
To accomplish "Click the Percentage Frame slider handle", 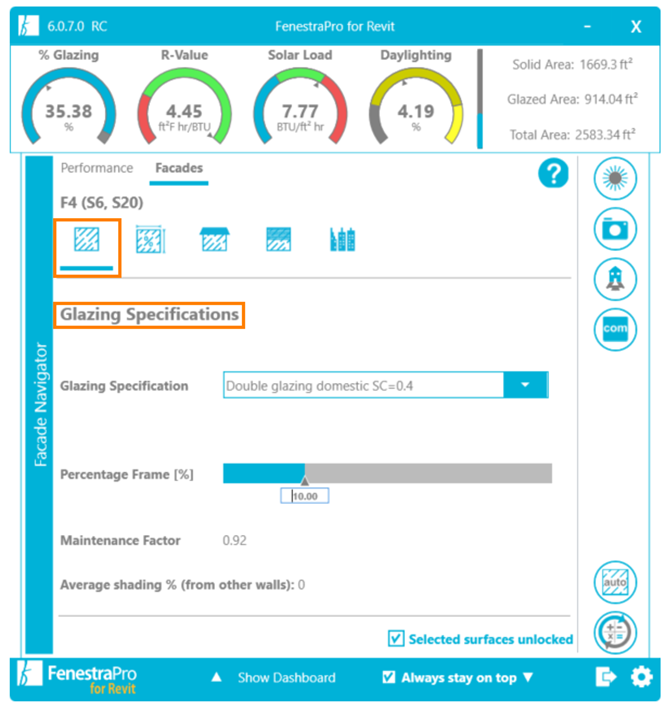I will (x=305, y=480).
